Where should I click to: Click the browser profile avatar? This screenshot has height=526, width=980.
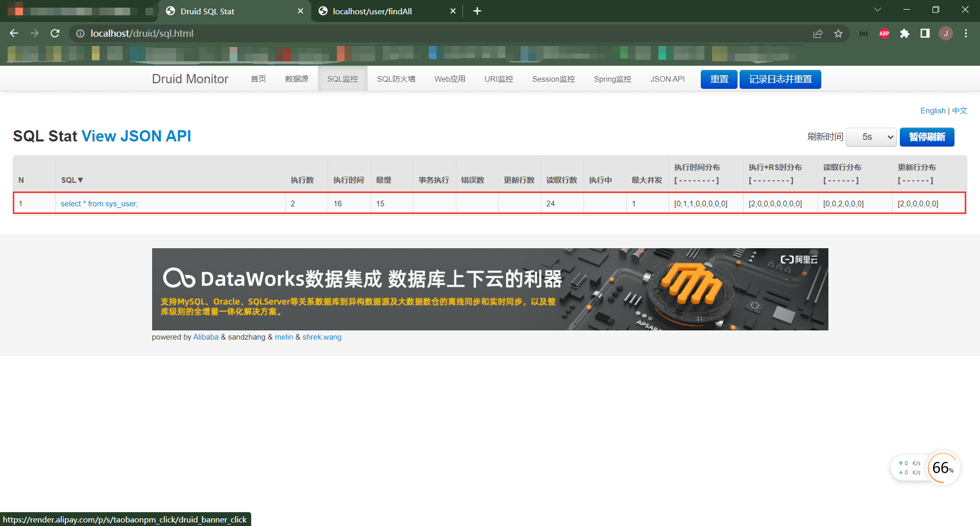(946, 33)
